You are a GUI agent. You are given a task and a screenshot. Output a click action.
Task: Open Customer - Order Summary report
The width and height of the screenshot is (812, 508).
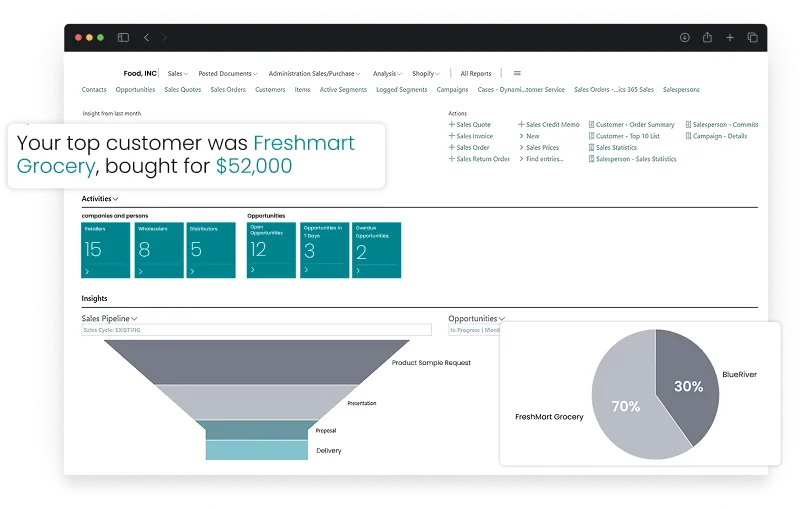(631, 124)
